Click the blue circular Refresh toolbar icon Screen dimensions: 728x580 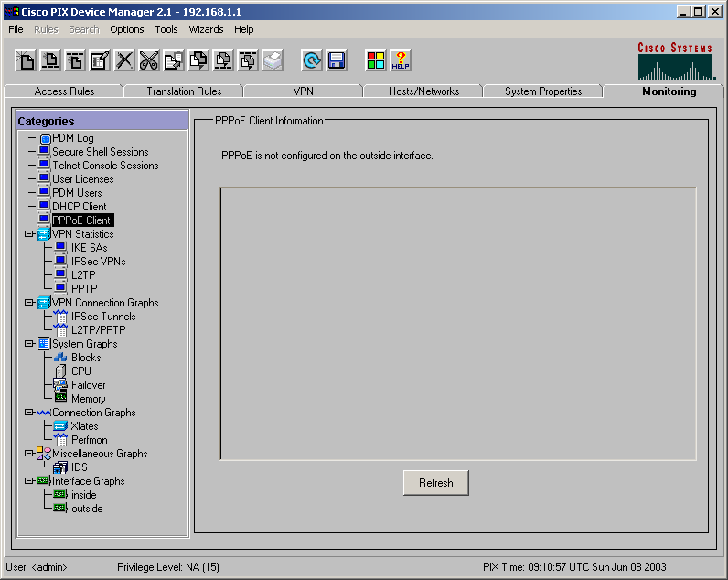click(x=312, y=60)
